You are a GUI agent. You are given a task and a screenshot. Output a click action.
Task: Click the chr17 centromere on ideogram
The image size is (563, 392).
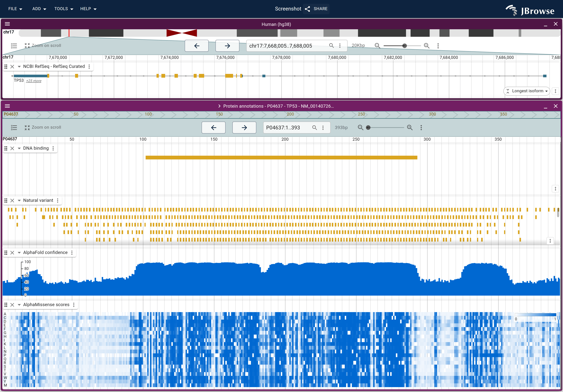click(x=182, y=33)
